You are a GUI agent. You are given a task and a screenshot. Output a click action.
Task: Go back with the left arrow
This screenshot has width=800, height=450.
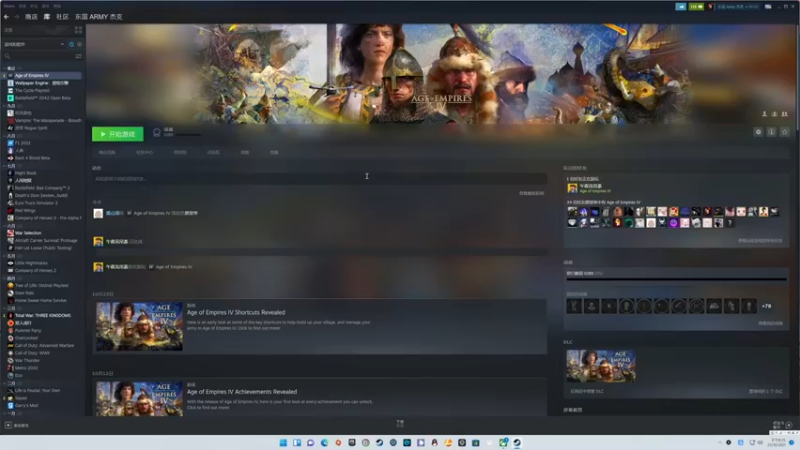point(6,17)
